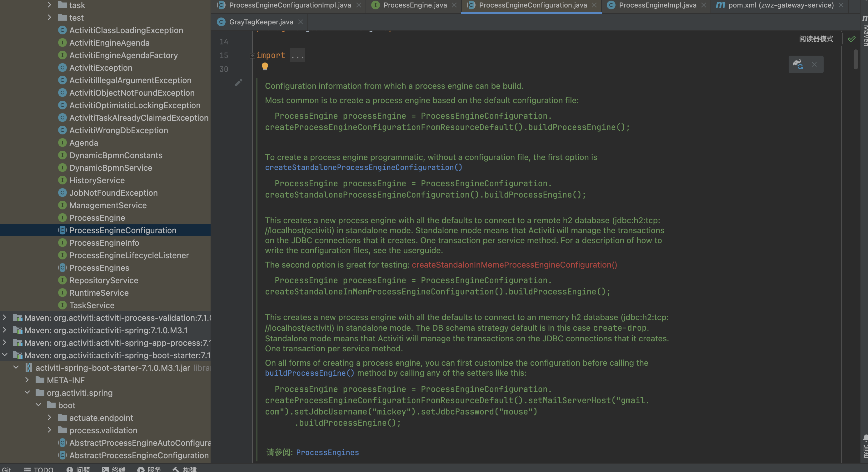Image resolution: width=868 pixels, height=472 pixels.
Task: Expand the test folder
Action: pos(50,18)
